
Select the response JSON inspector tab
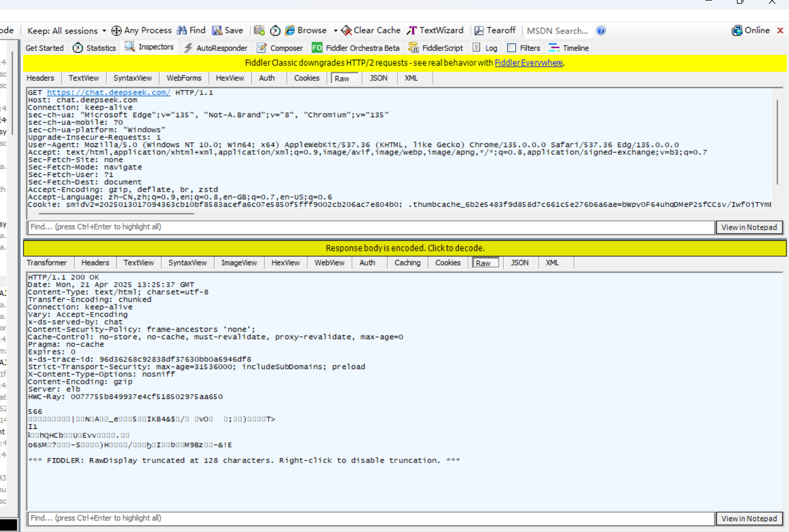[x=520, y=263]
